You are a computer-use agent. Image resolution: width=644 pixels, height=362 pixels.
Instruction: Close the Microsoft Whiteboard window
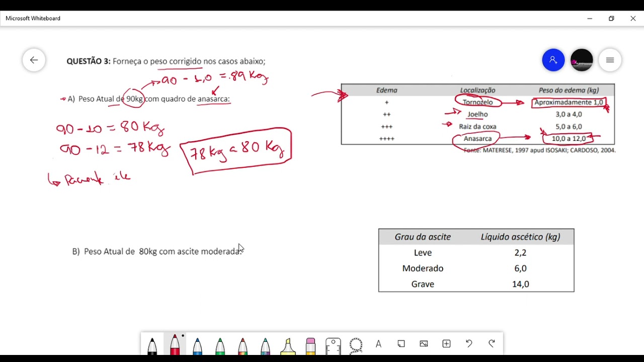coord(633,19)
